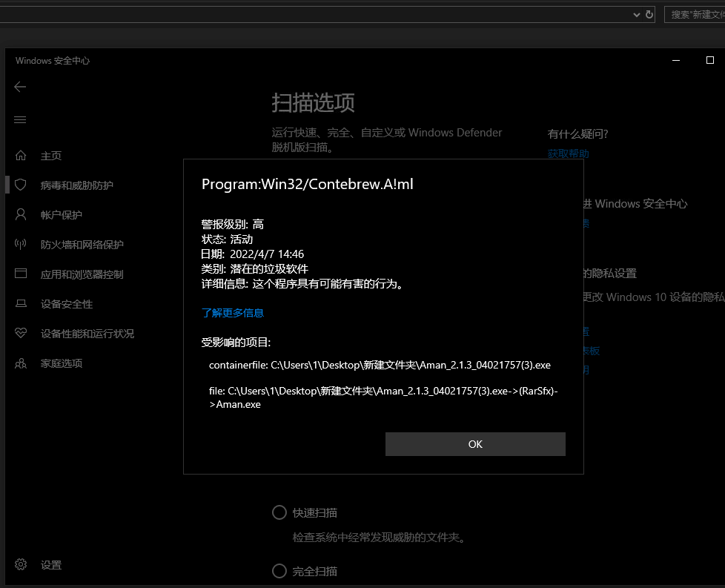Click the 获取帮助 link
The image size is (725, 588).
(569, 153)
